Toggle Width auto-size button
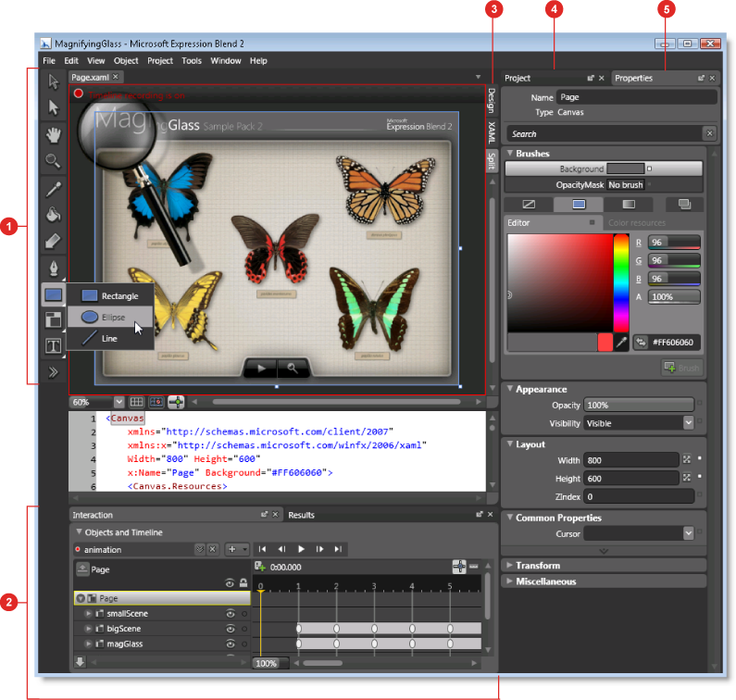The image size is (736, 700). [687, 459]
